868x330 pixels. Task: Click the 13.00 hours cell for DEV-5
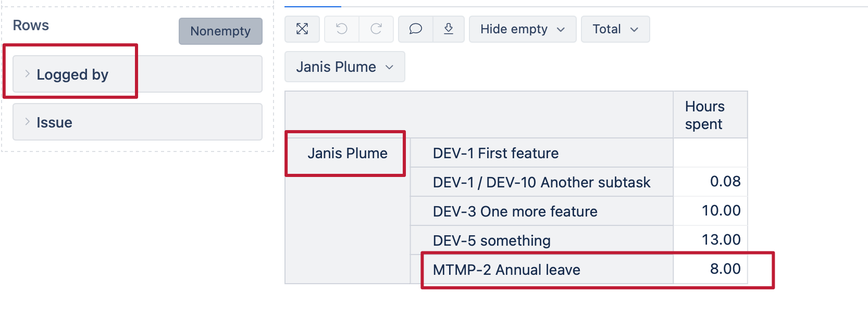[x=721, y=240]
